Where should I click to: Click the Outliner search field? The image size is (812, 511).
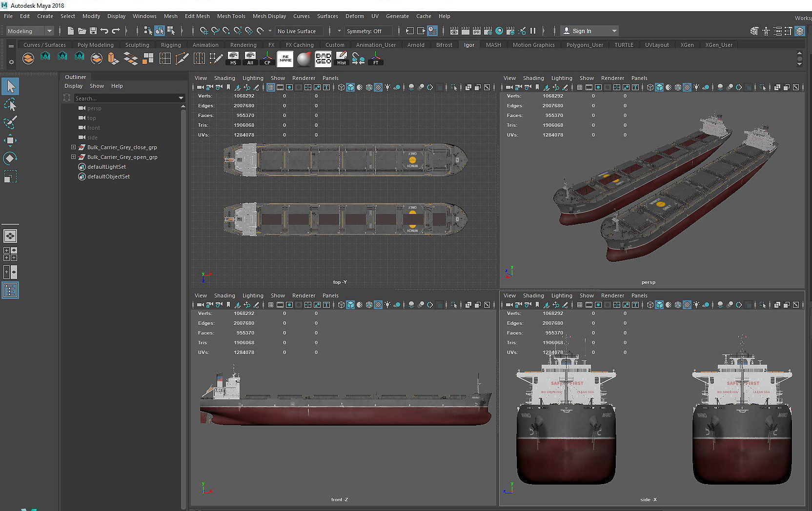click(x=127, y=98)
